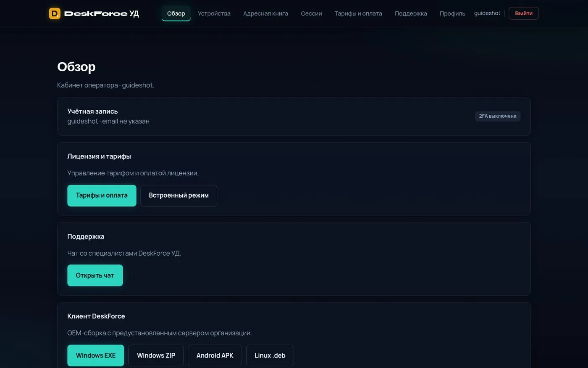Download the Linux .deb package

[x=270, y=356]
